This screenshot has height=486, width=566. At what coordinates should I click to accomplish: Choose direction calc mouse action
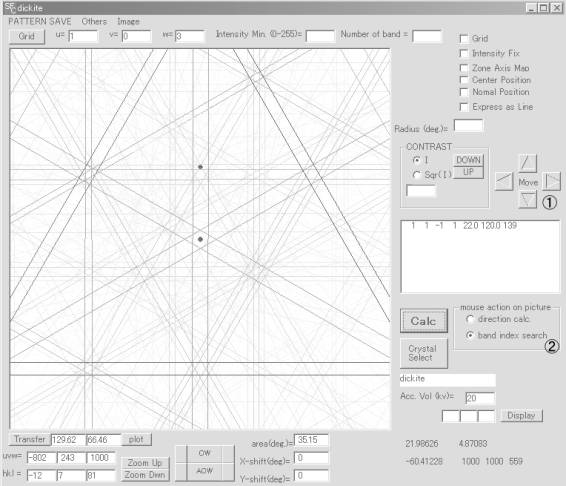(470, 319)
